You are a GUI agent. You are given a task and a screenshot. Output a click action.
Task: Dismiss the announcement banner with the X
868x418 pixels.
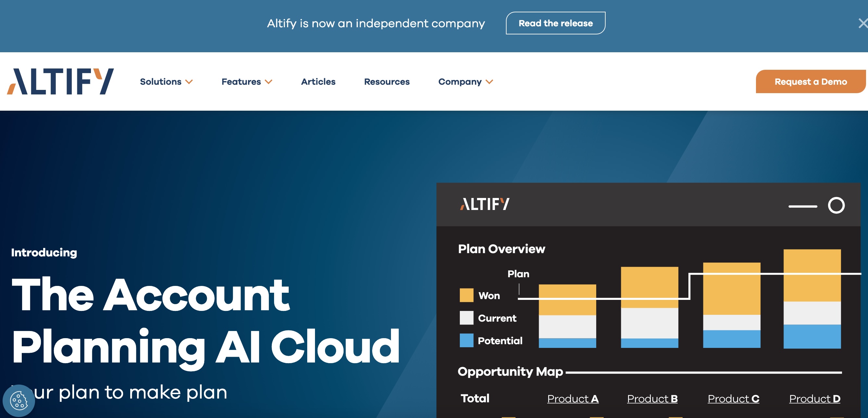[863, 23]
